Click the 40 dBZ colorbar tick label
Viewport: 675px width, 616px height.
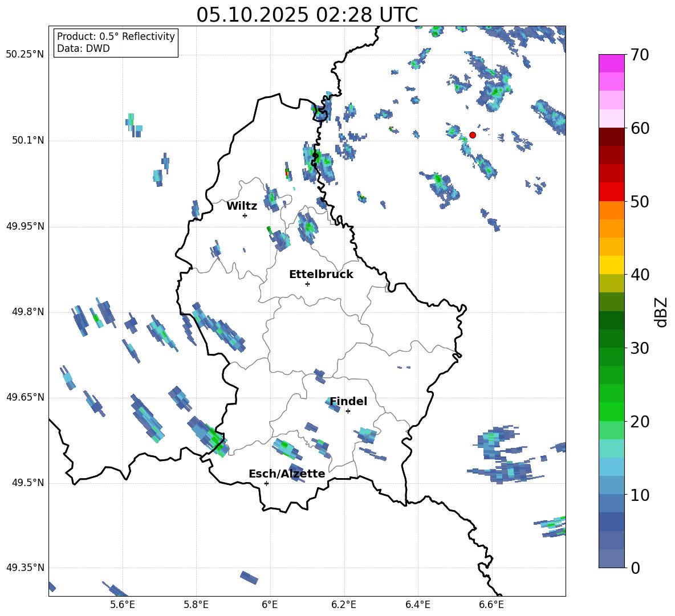640,275
